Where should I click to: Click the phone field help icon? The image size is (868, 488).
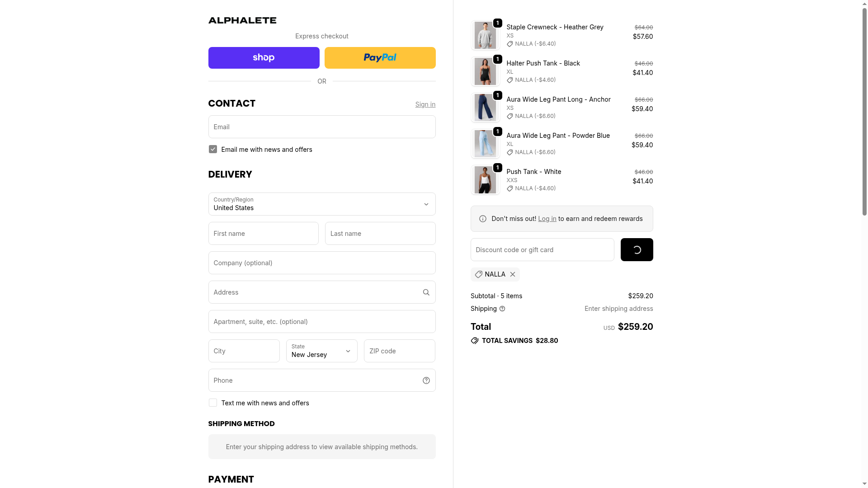click(426, 380)
